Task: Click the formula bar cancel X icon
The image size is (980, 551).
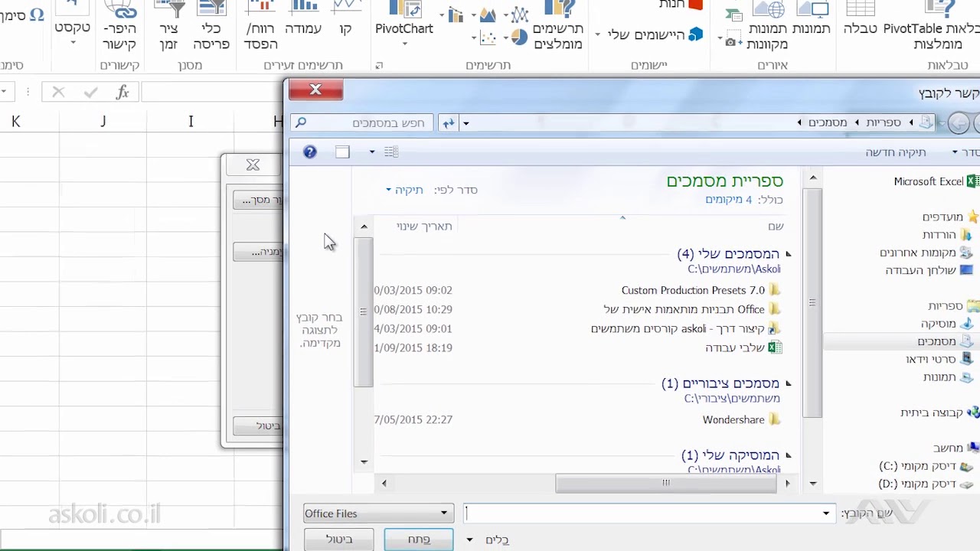Action: point(58,93)
